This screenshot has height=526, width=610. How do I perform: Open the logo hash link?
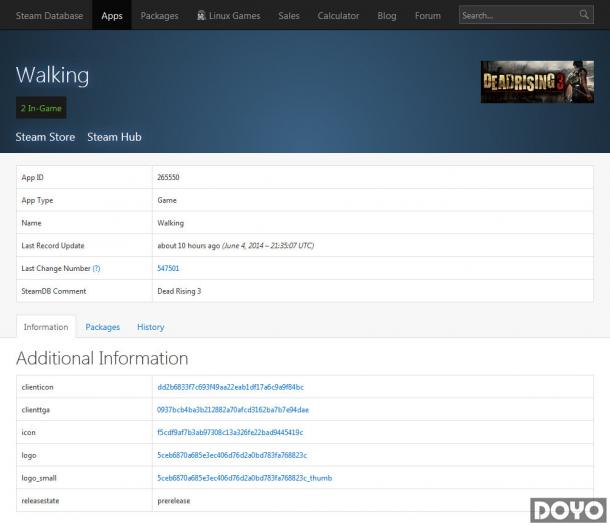point(232,455)
